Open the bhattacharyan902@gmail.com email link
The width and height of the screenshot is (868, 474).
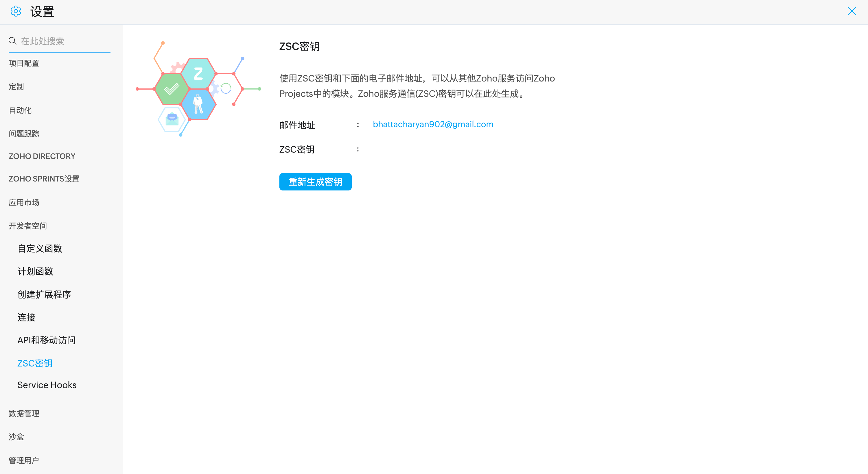click(433, 124)
